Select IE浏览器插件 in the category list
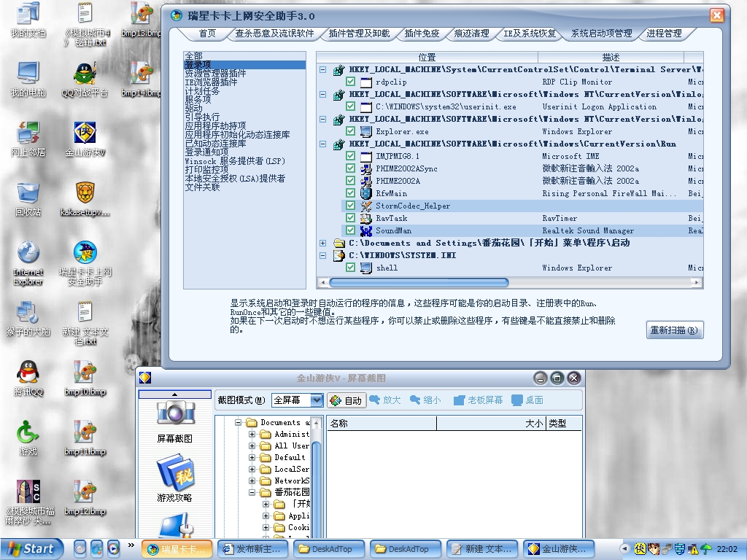Image resolution: width=747 pixels, height=560 pixels. (x=211, y=82)
